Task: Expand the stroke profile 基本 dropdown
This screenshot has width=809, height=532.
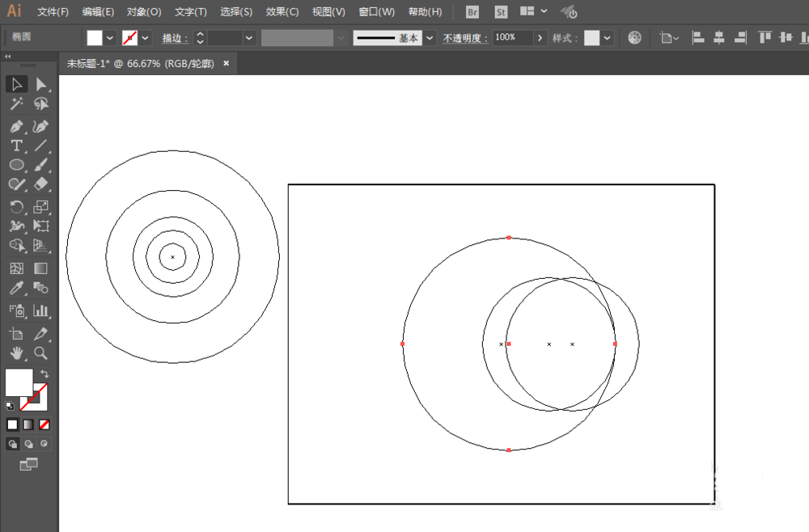Action: 430,38
